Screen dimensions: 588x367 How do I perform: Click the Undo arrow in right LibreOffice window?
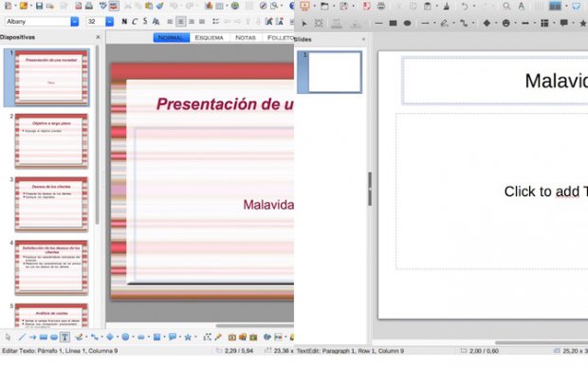pos(465,6)
